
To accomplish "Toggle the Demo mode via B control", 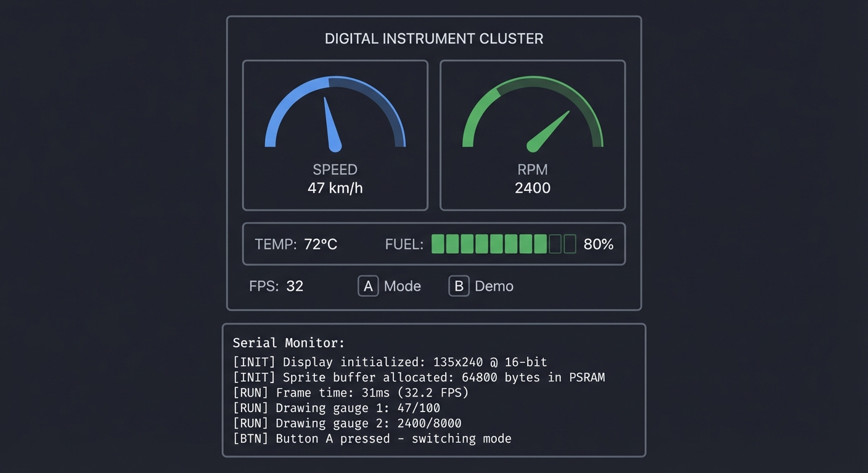I will coord(459,286).
